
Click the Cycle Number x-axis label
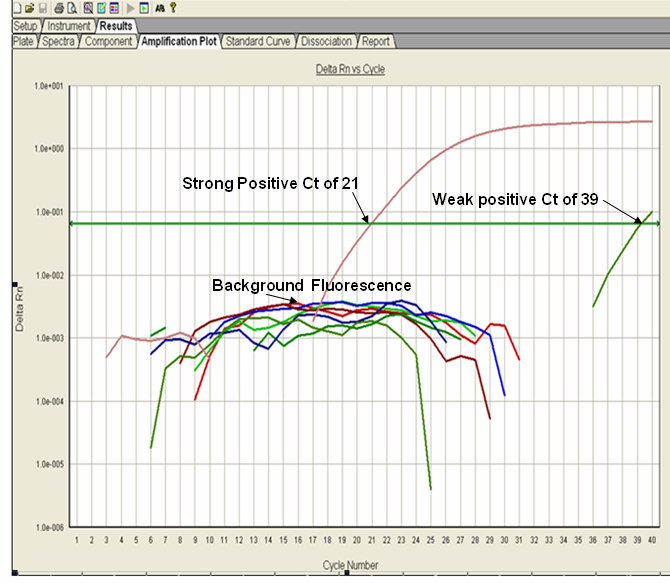coord(350,565)
